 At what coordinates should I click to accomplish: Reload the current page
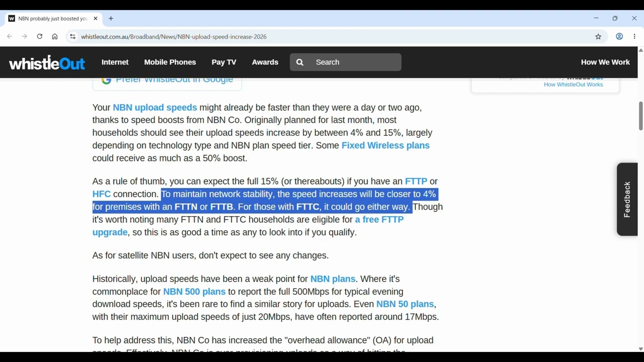(40, 37)
